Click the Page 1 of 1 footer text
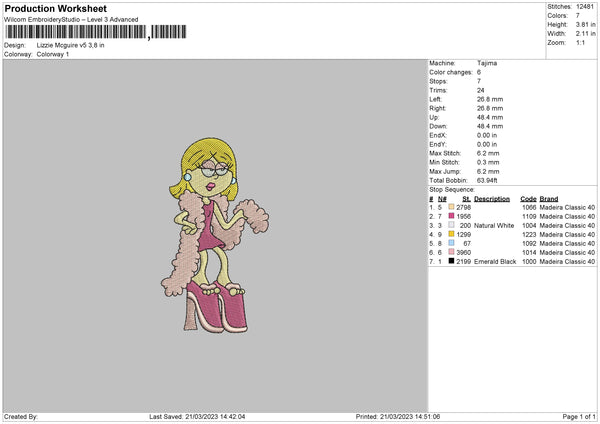 [x=579, y=416]
